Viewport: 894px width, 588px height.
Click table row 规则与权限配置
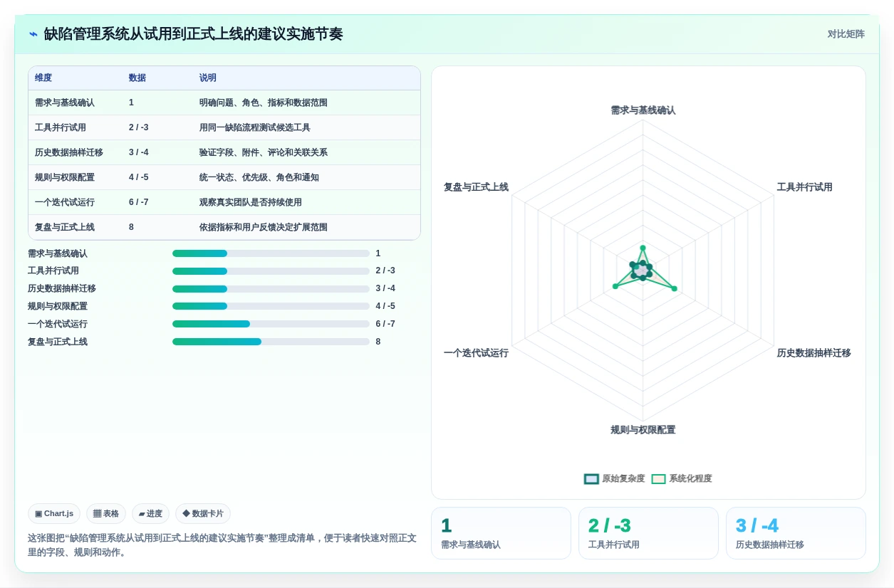tap(224, 177)
